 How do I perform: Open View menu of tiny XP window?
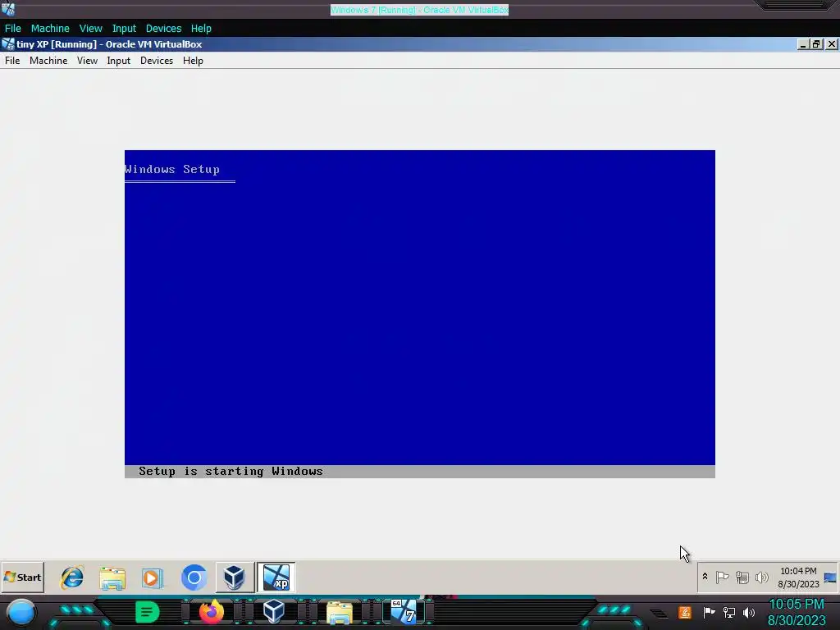pos(87,61)
